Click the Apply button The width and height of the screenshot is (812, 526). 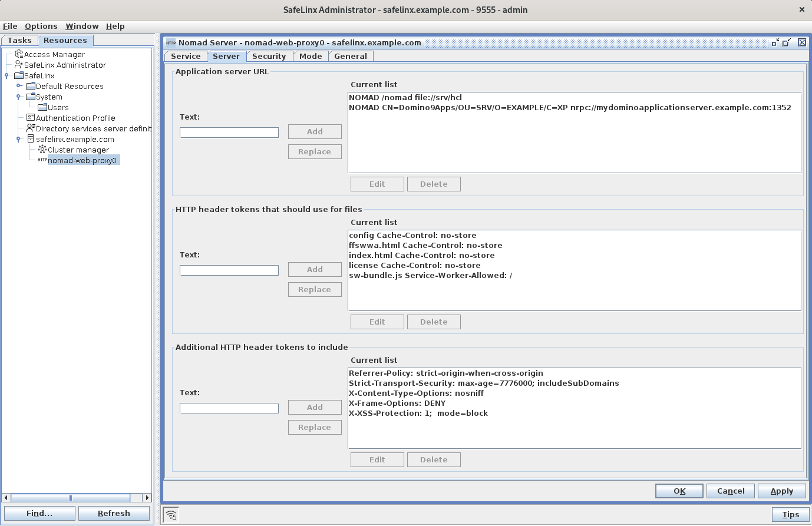pos(782,491)
